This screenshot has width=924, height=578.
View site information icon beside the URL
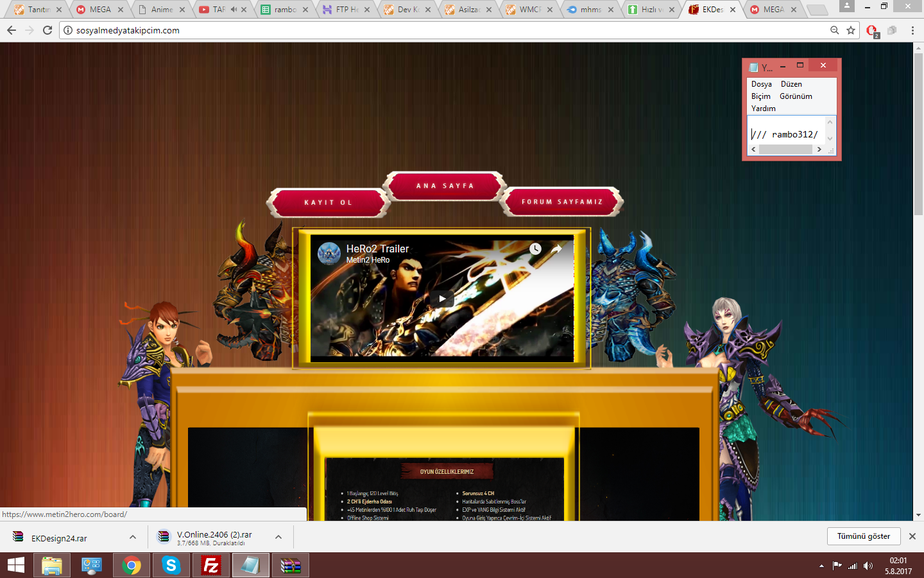click(68, 30)
